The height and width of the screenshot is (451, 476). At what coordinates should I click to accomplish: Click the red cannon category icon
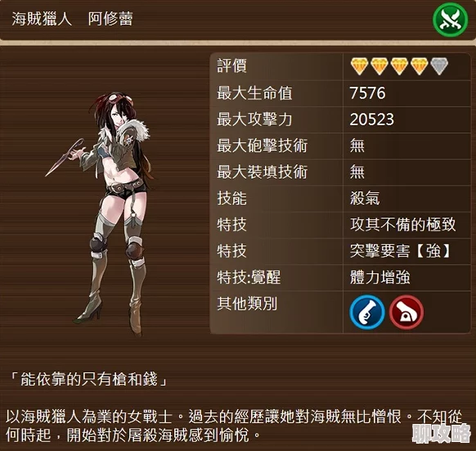[x=406, y=312]
